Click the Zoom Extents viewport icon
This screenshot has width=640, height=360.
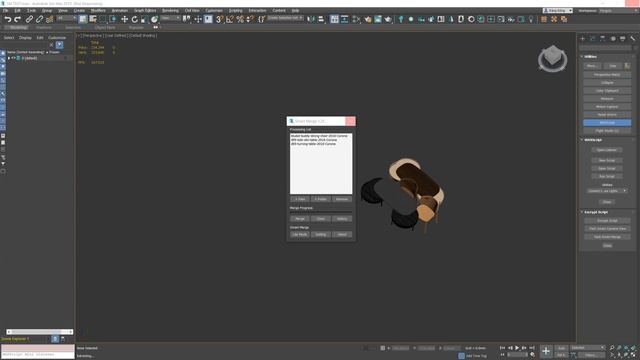(626, 348)
